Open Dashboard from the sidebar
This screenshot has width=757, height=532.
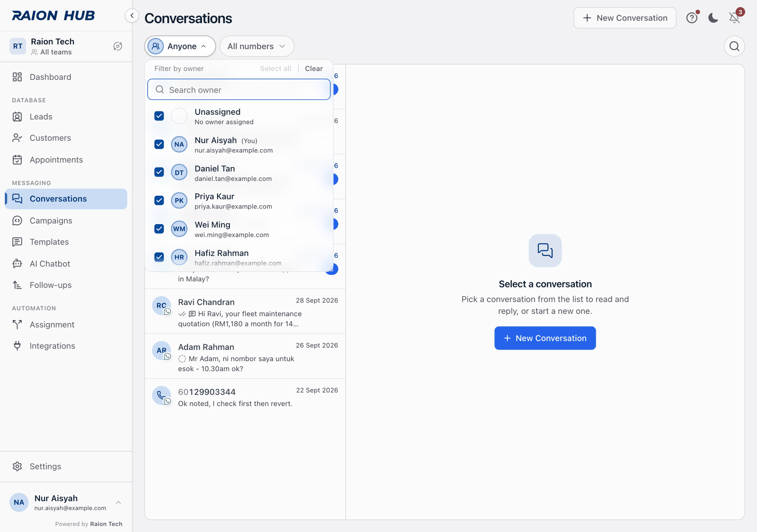(x=66, y=77)
